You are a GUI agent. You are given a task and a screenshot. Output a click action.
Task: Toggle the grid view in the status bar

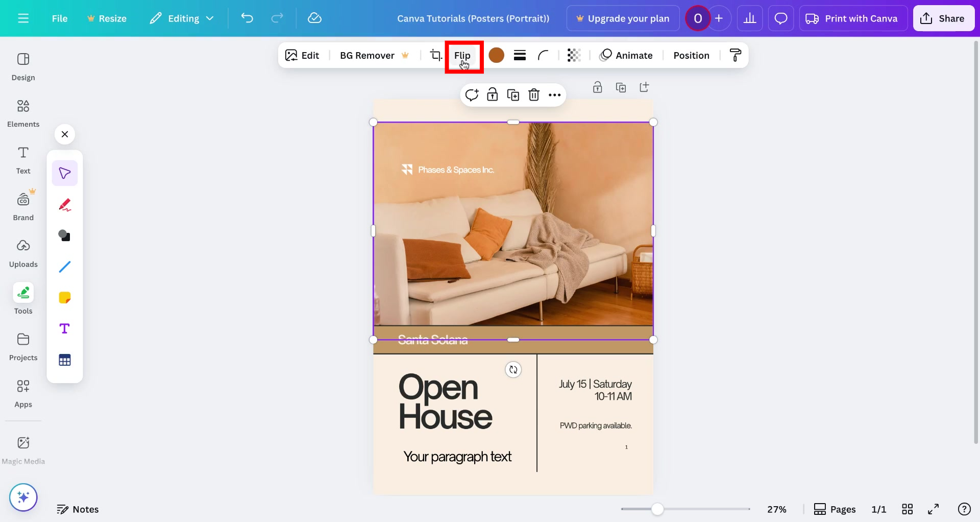(x=908, y=509)
